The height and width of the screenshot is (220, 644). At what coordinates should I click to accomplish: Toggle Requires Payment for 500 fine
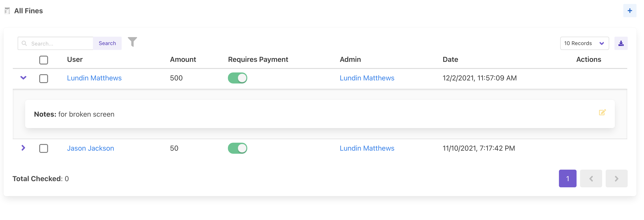pos(237,78)
